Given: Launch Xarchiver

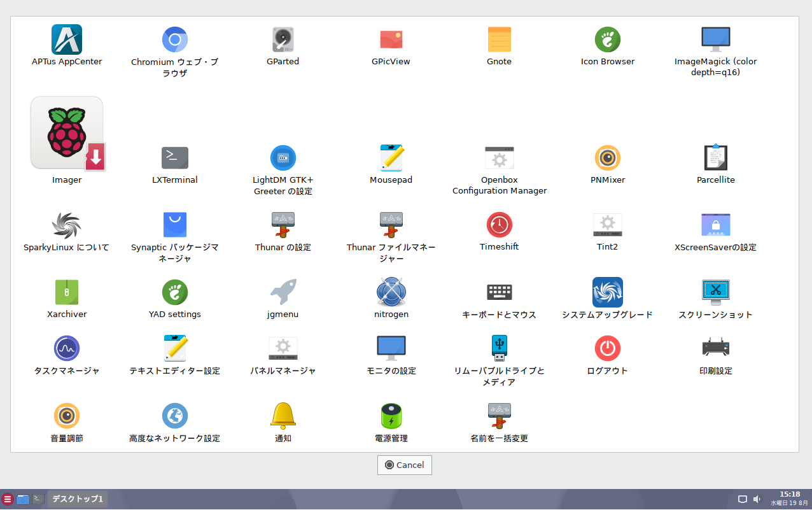Looking at the screenshot, I should (67, 292).
